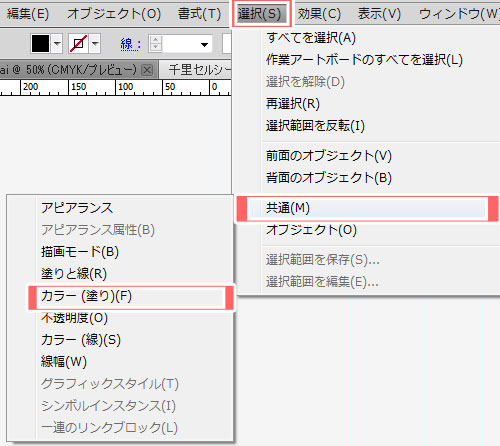The width and height of the screenshot is (500, 446).
Task: Click the stroke weight stepper arrows
Action: [x=155, y=43]
